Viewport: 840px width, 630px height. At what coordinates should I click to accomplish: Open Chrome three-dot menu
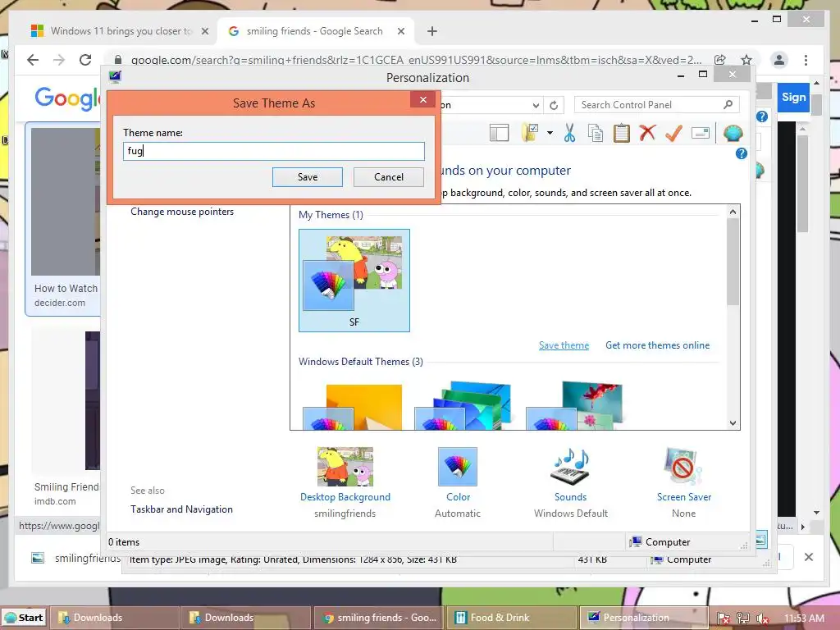point(806,60)
